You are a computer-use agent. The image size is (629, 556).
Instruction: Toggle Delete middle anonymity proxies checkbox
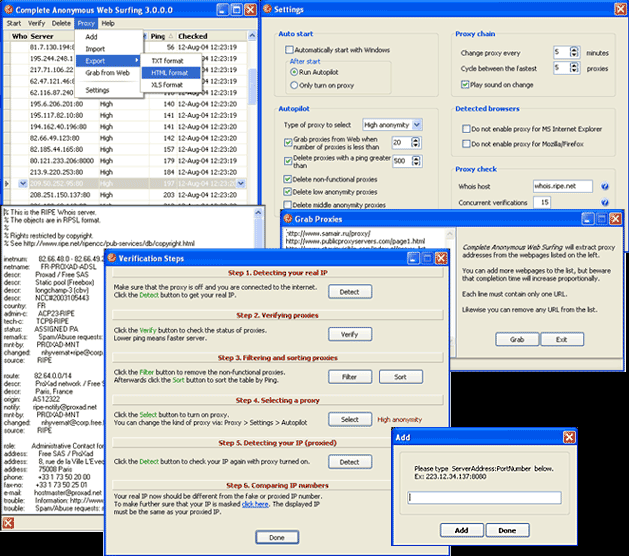(x=287, y=205)
